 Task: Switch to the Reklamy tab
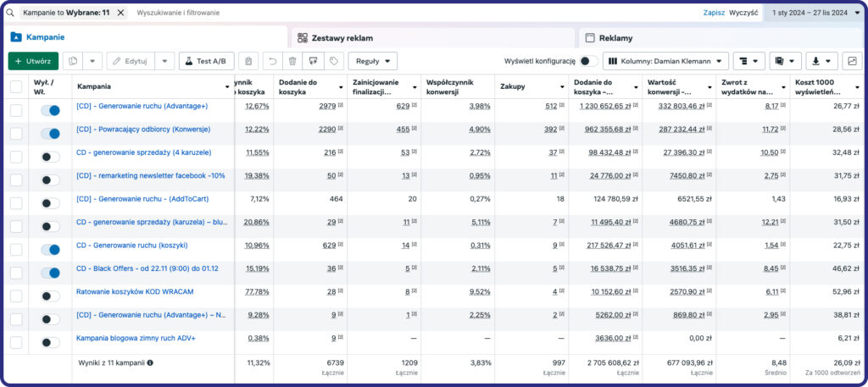pos(615,38)
